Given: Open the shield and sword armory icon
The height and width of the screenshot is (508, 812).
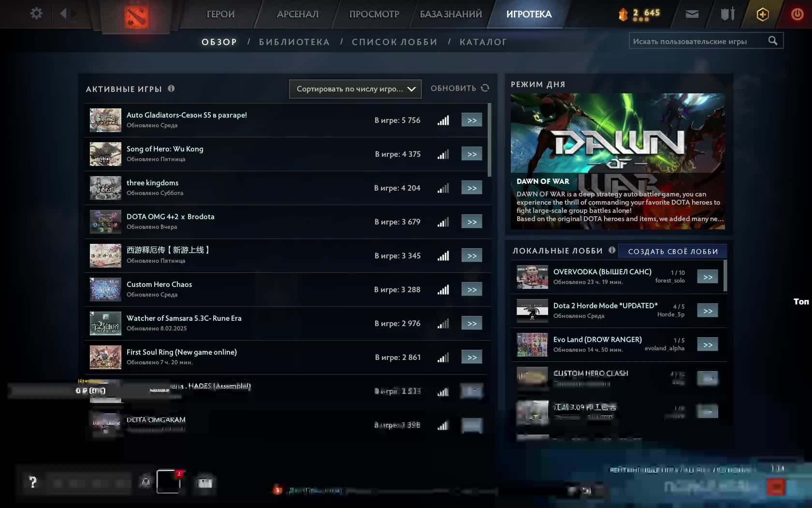Looking at the screenshot, I should pyautogui.click(x=727, y=14).
